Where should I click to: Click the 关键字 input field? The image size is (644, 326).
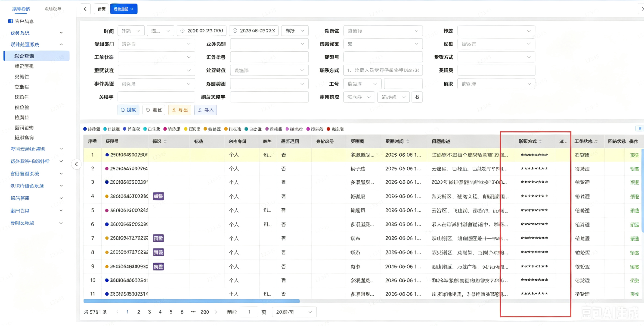[x=156, y=97]
